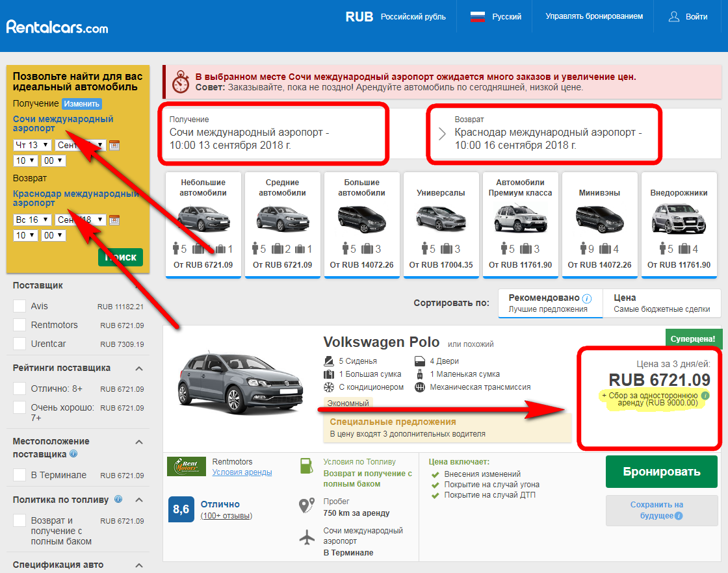Click the Изменить pickup button
Image resolution: width=728 pixels, height=573 pixels.
coord(82,104)
